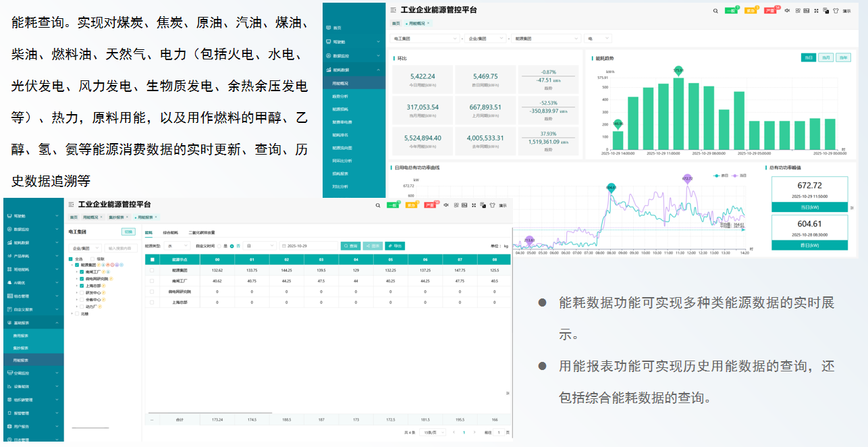Select the 当月 button on 能耗趋势 chart

click(x=826, y=57)
